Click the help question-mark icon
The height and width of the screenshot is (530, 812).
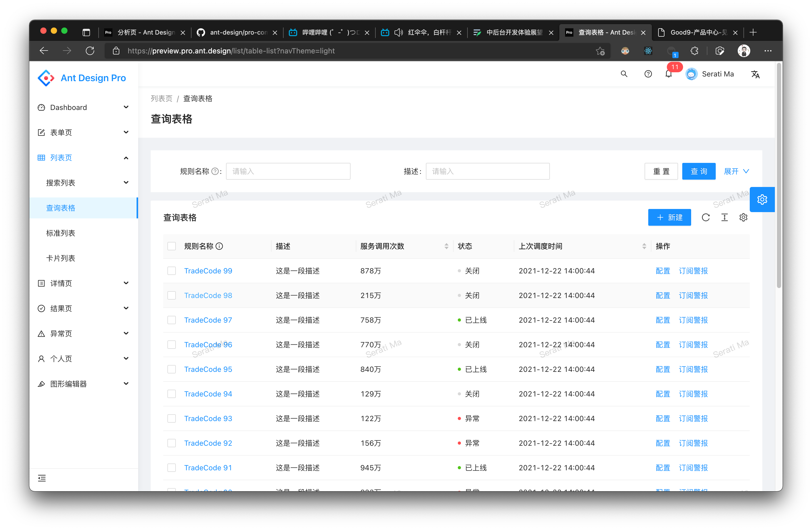[x=648, y=74]
